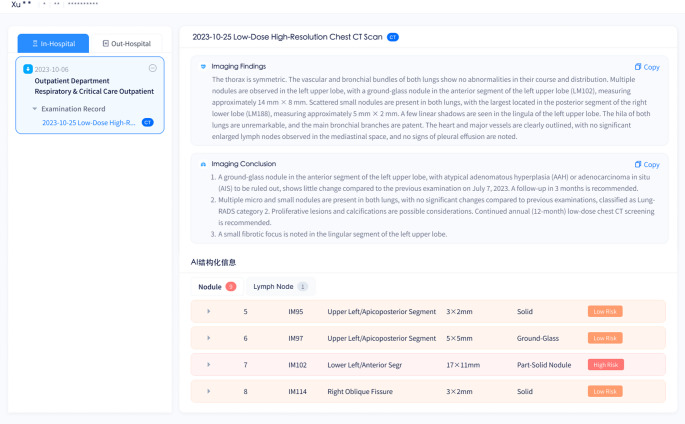
Task: Expand nodule row 6 IM97
Action: point(208,338)
